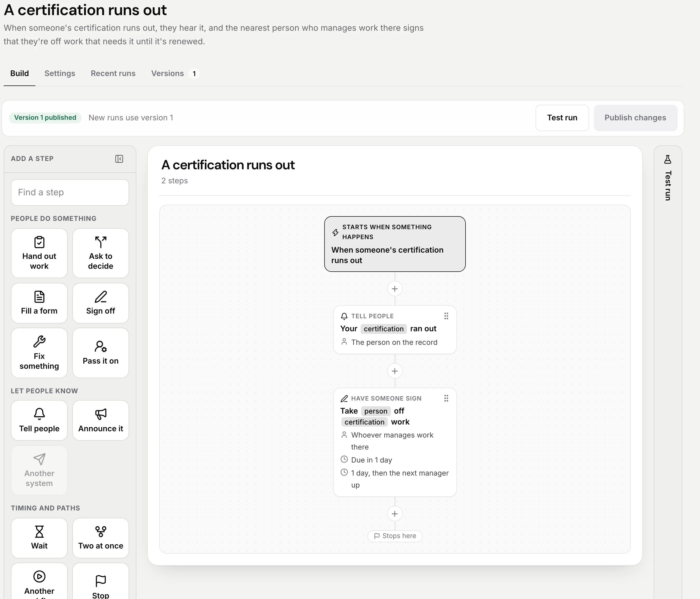Click the certification chip in sign-off step

(x=365, y=422)
